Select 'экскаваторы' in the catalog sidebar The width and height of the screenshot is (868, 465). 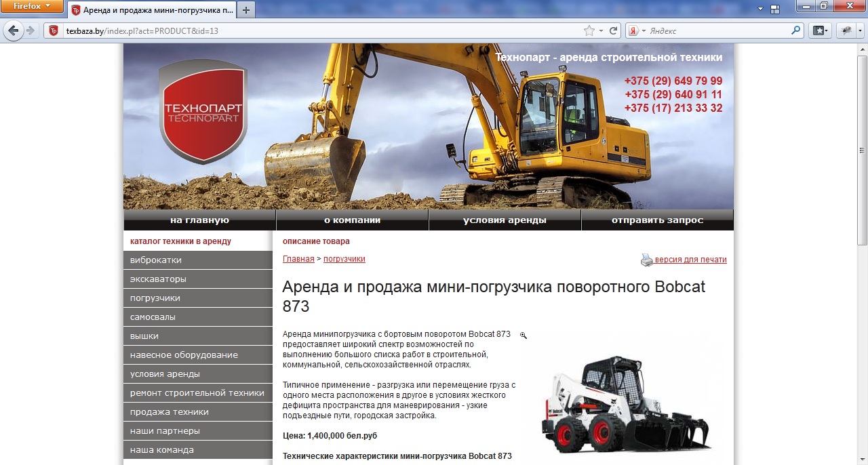pos(198,279)
